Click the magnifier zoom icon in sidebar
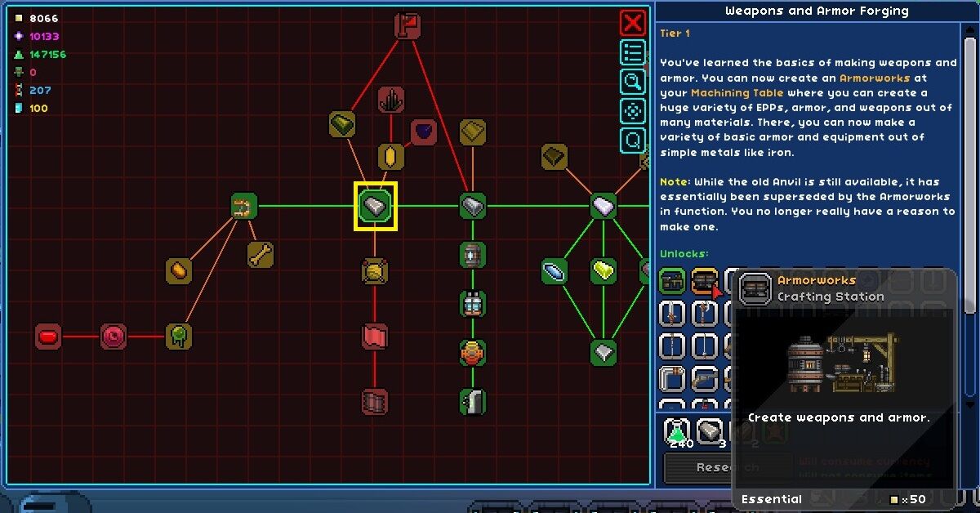980x513 pixels. click(631, 82)
